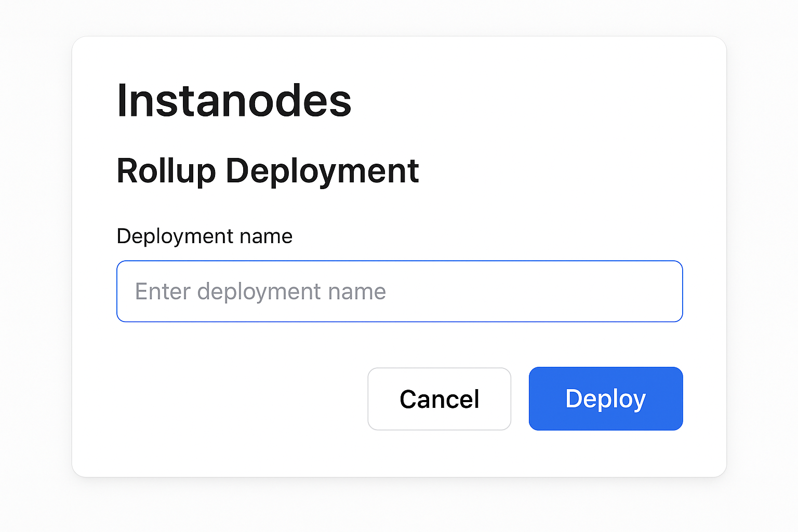Viewport: 798px width, 532px height.
Task: Click the dialog card background
Action: [x=208, y=452]
